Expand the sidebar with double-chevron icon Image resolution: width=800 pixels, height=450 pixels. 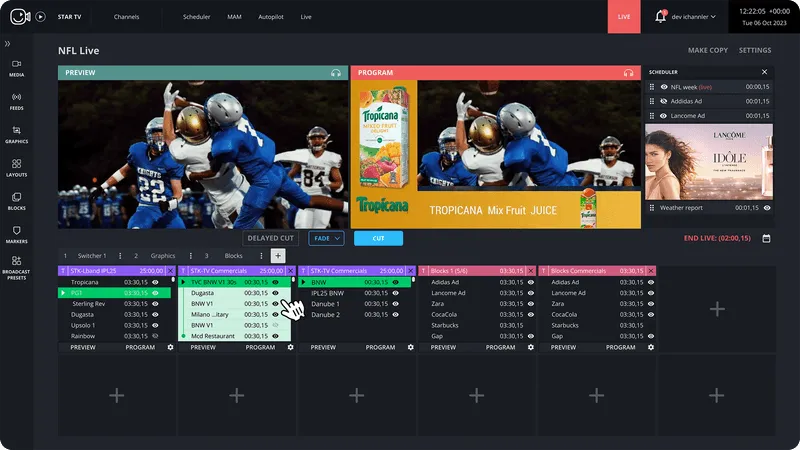click(x=7, y=44)
